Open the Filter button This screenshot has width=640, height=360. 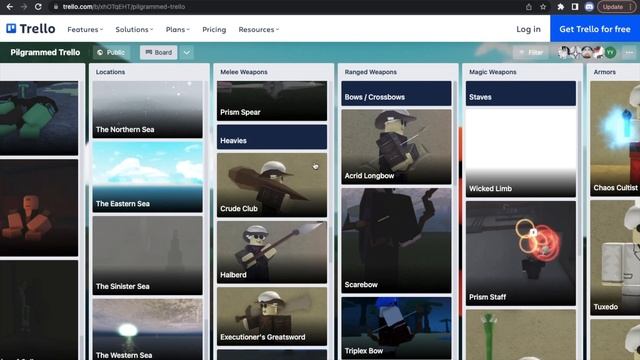(x=531, y=52)
